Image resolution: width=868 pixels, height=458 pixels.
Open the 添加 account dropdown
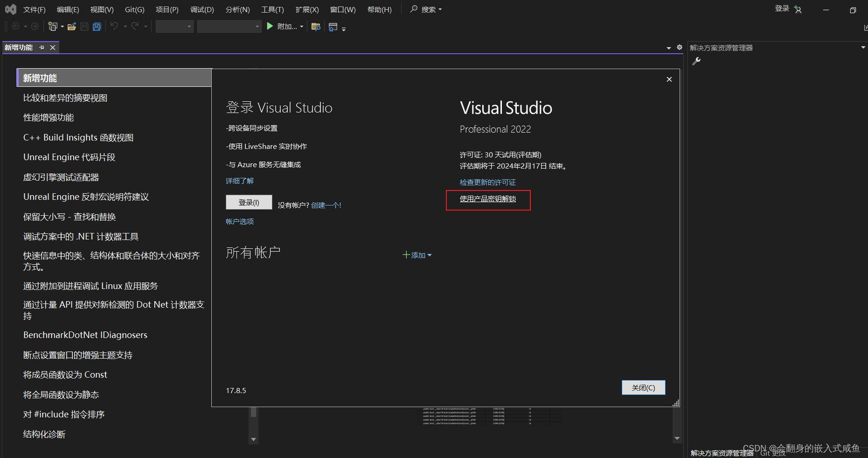tap(417, 255)
